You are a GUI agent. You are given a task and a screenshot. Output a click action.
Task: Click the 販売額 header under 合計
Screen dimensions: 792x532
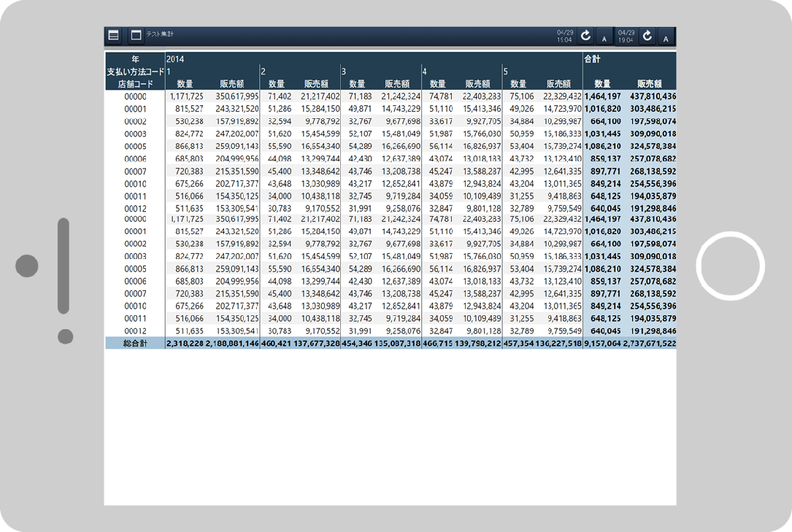649,84
